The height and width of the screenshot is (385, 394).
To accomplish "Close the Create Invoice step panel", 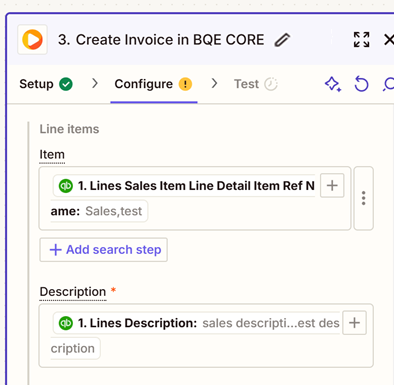I will (389, 40).
